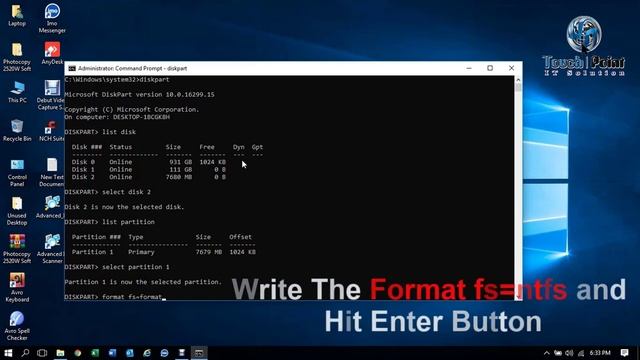
Task: Open Excel from the taskbar
Action: click(x=95, y=353)
